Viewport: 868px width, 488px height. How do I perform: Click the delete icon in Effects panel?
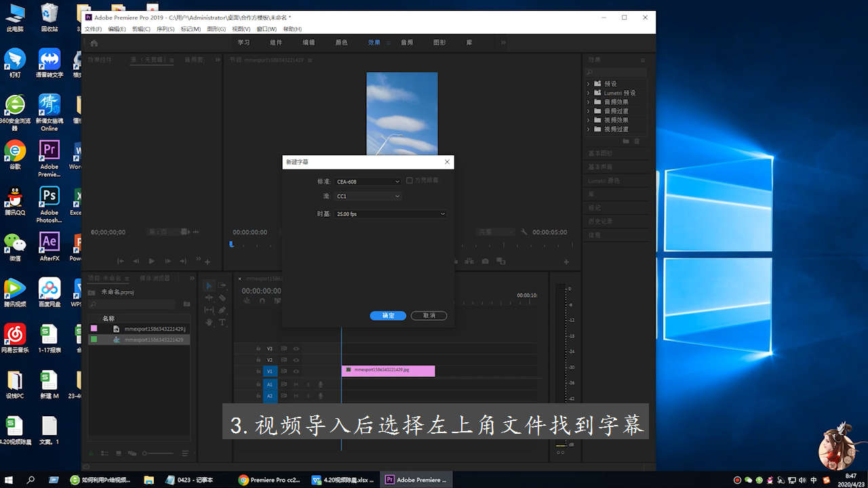[637, 141]
